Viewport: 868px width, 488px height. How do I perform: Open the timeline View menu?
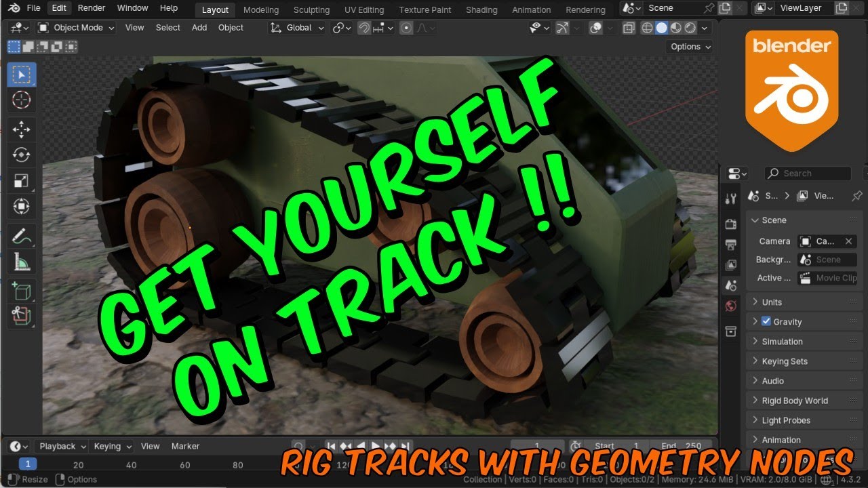(151, 446)
